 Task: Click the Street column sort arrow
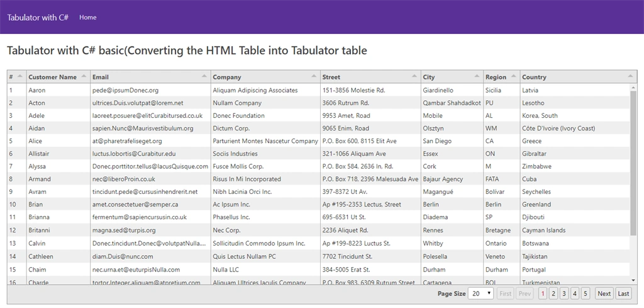pyautogui.click(x=414, y=76)
